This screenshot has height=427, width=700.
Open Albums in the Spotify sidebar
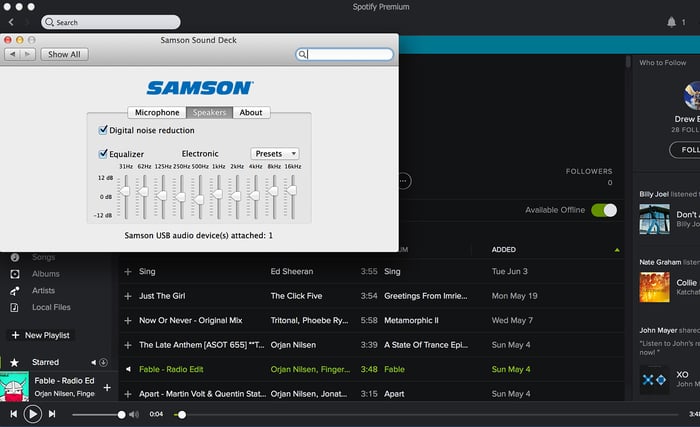pyautogui.click(x=46, y=274)
